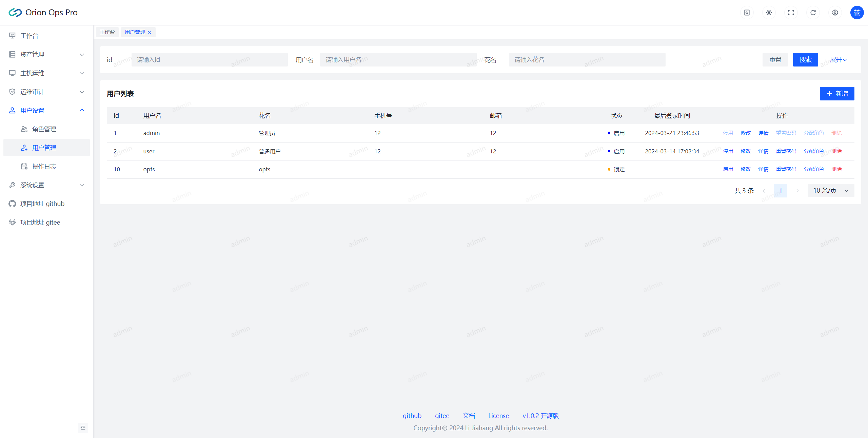Click the admin avatar icon

856,13
